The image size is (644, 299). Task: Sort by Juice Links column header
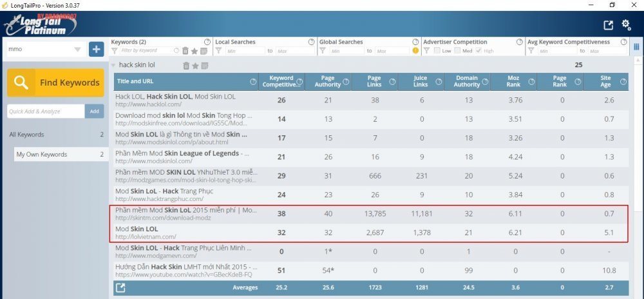point(421,81)
